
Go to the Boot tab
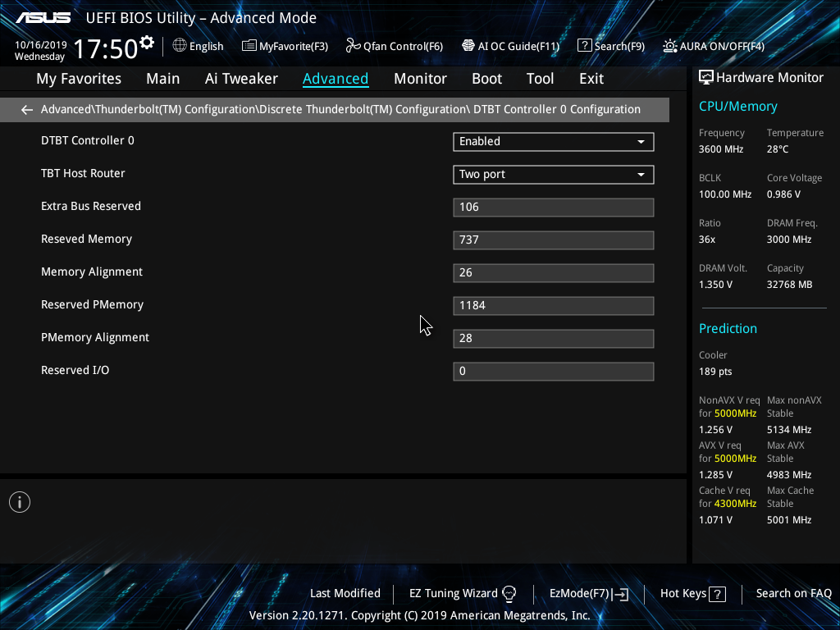click(486, 79)
